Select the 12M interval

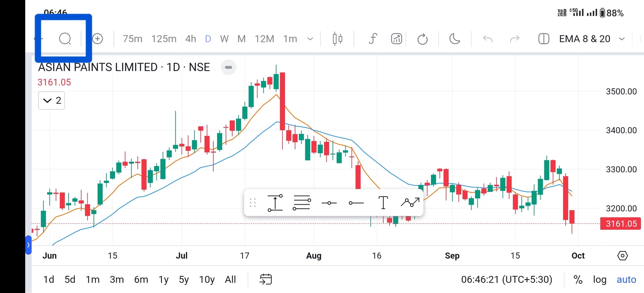click(264, 39)
